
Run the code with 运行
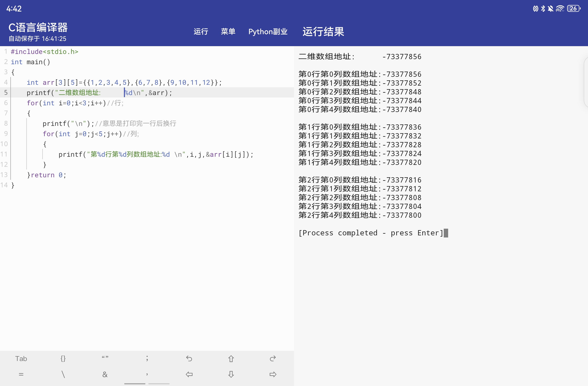pyautogui.click(x=201, y=32)
